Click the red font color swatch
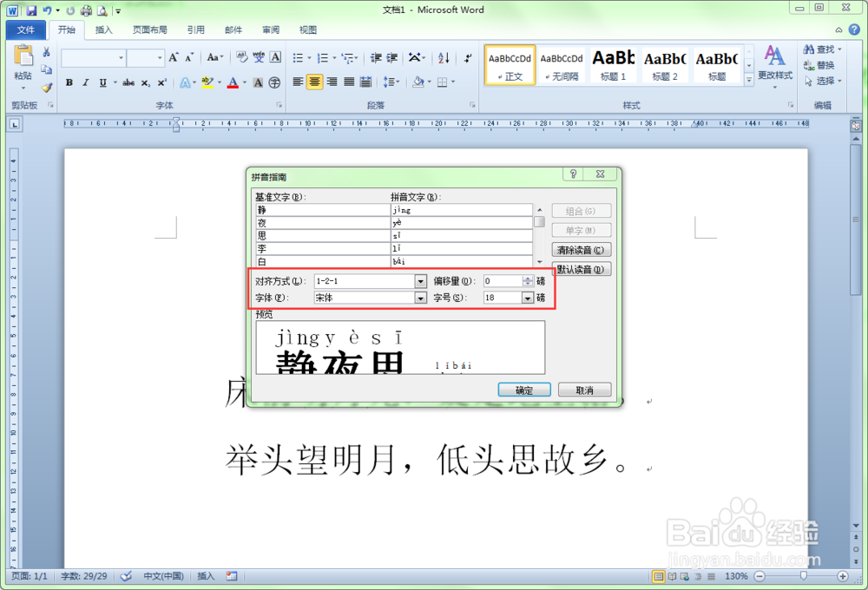The width and height of the screenshot is (868, 590). [x=233, y=82]
